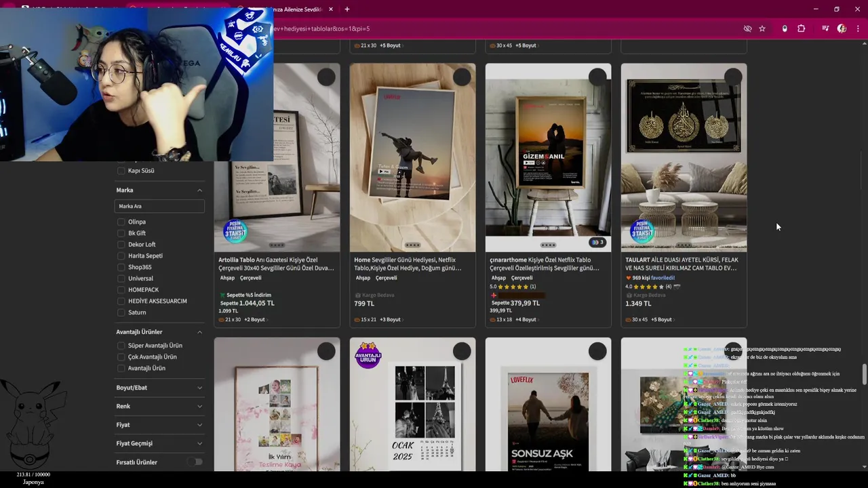This screenshot has height=488, width=868.
Task: Favorite the OCAK 2025 calendar product
Action: click(462, 351)
